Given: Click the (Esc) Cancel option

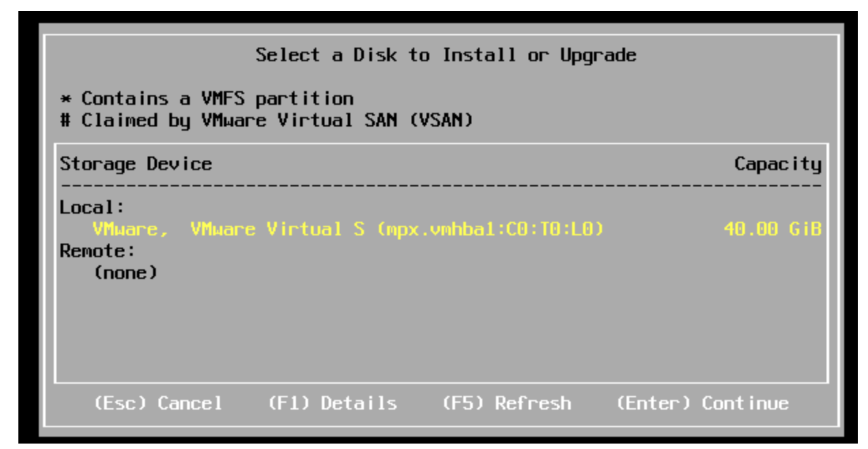Looking at the screenshot, I should 158,403.
